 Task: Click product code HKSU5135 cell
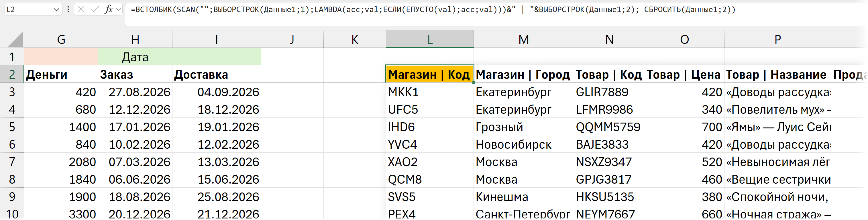(609, 197)
